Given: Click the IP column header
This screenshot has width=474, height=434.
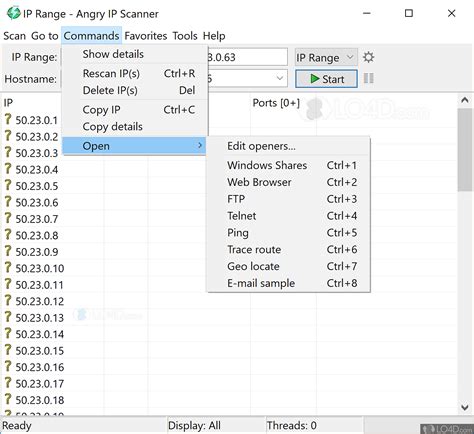Looking at the screenshot, I should point(8,103).
